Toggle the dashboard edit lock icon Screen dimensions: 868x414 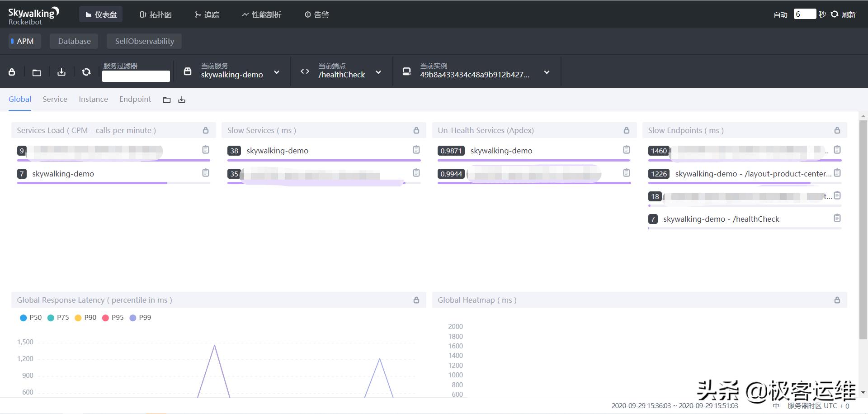point(12,72)
